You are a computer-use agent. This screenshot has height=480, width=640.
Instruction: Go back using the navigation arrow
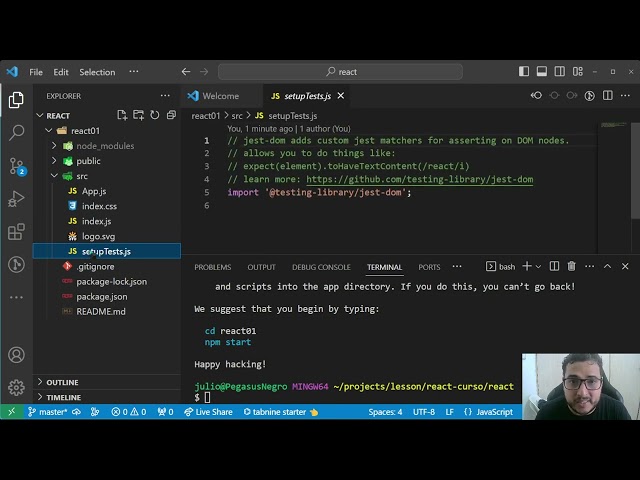tap(186, 72)
